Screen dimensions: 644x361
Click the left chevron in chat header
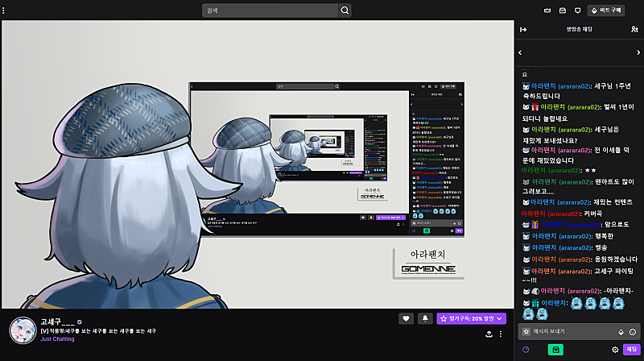520,52
